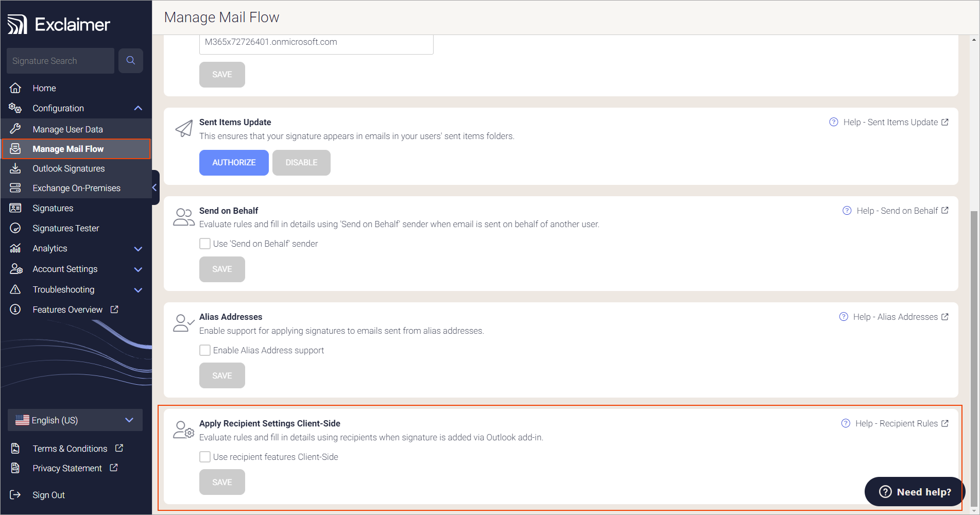Click the Features Overview info icon
The height and width of the screenshot is (515, 980).
point(15,310)
